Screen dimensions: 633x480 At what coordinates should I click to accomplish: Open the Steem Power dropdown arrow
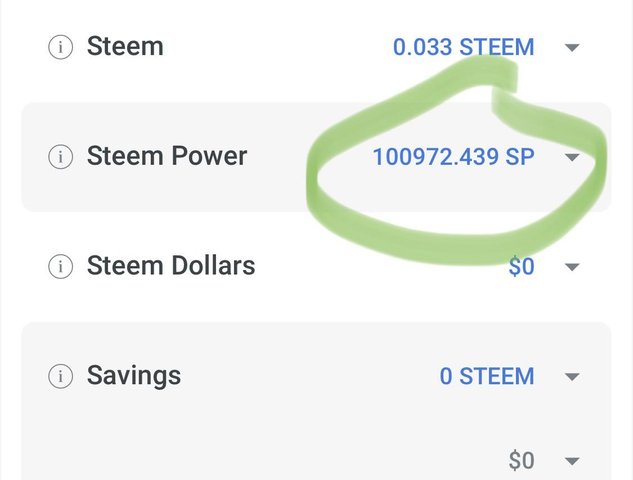coord(572,157)
